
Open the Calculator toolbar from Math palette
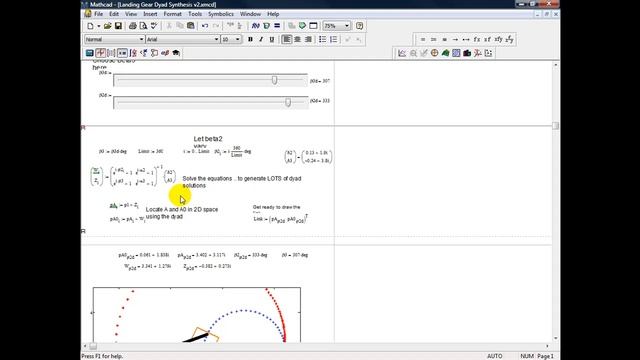(x=89, y=53)
